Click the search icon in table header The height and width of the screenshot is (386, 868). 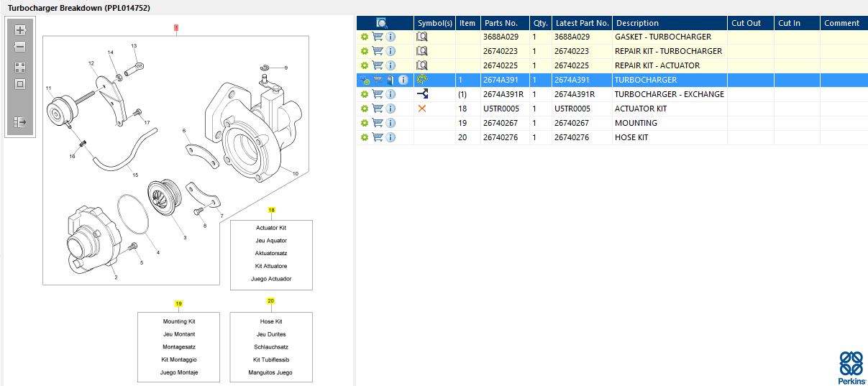[x=383, y=23]
